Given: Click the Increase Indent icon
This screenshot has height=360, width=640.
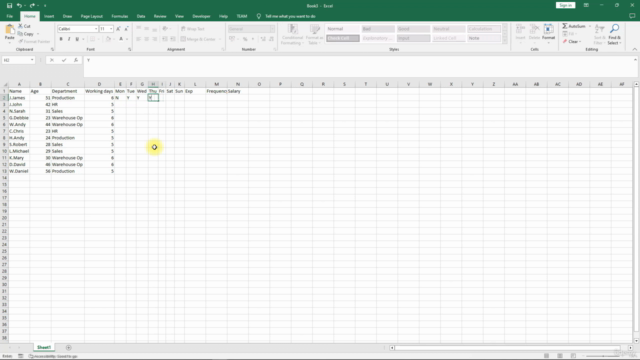Looking at the screenshot, I should tap(173, 39).
